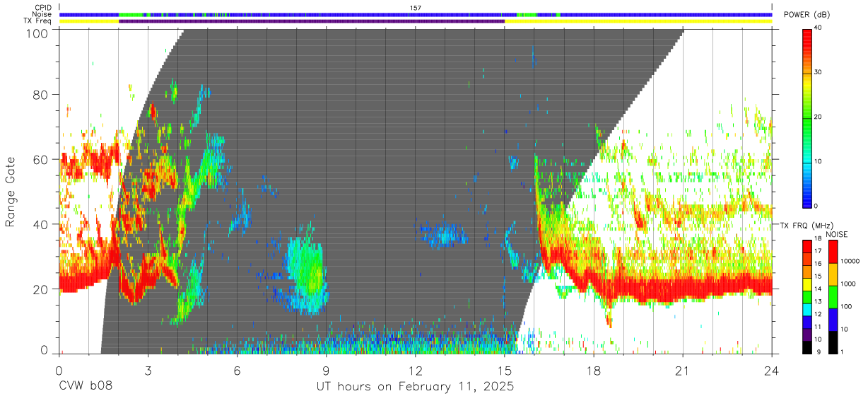Select the black segment of the NOISE scale
Screen dimensions: 868x401
pos(832,342)
